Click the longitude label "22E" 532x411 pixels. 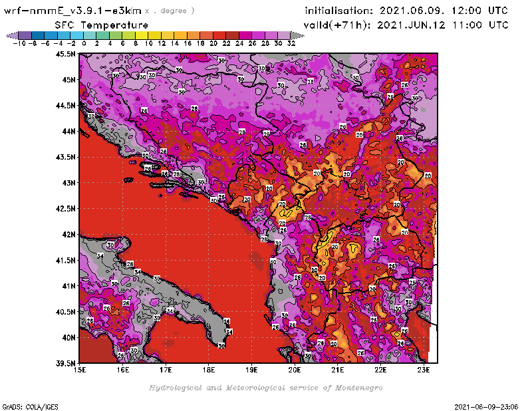click(380, 370)
